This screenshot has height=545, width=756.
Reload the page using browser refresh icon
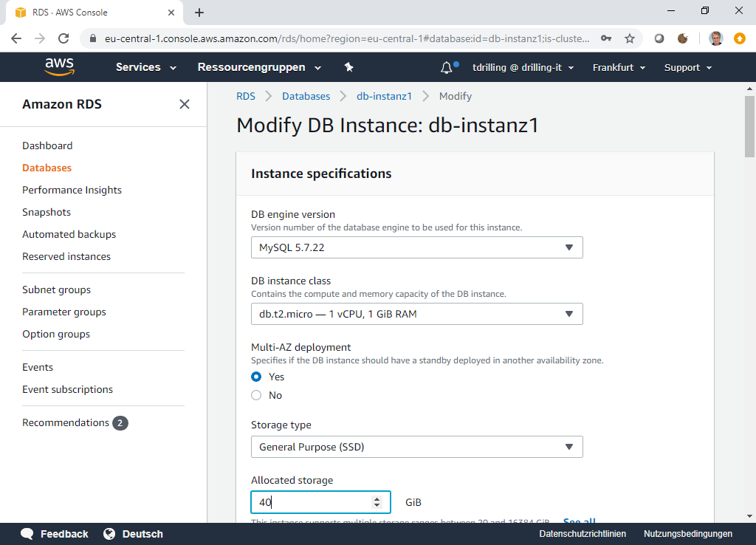tap(63, 38)
